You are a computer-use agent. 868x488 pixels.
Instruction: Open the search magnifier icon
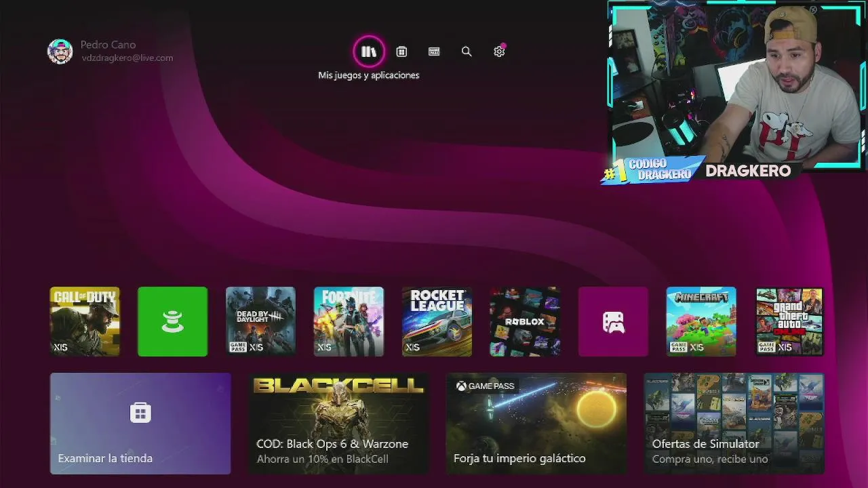coord(467,52)
